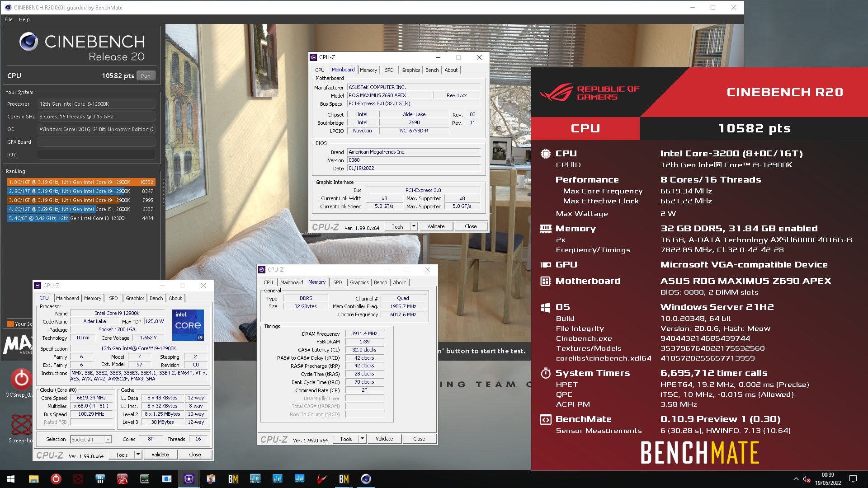Click the CPU-Z Mainboard window title icon
This screenshot has height=488, width=868.
tap(313, 57)
